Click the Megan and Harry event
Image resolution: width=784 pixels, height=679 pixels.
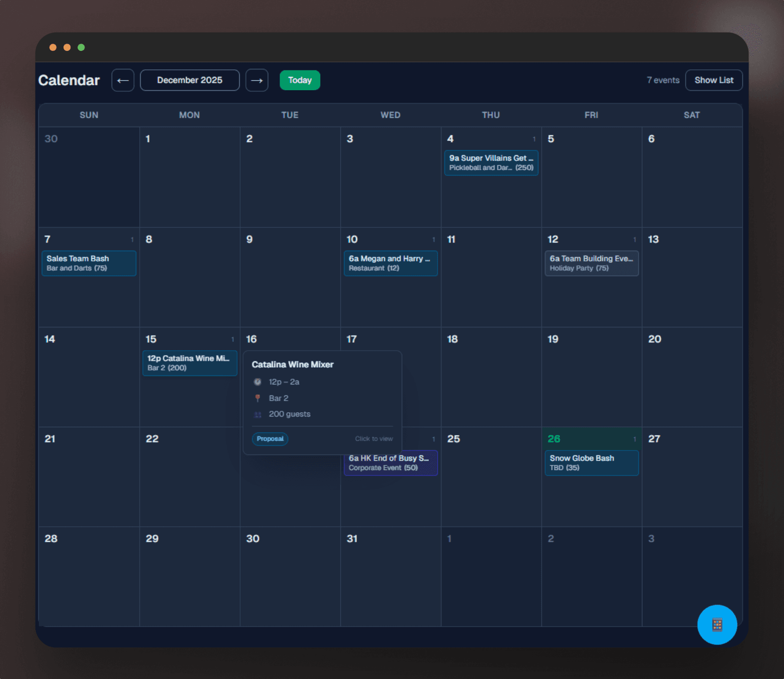pyautogui.click(x=391, y=263)
